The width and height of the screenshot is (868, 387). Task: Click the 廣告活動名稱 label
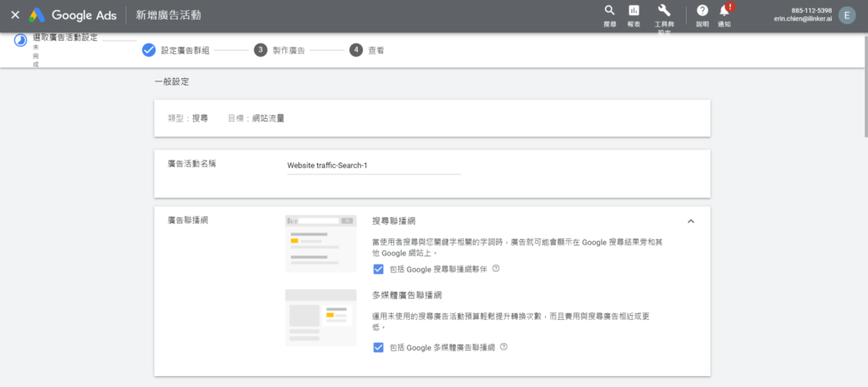coord(192,164)
